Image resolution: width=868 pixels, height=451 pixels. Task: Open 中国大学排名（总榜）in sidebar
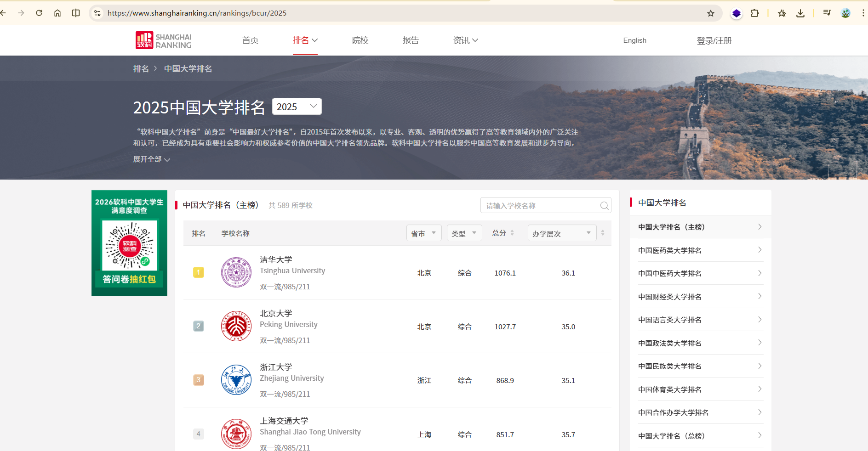click(x=700, y=436)
